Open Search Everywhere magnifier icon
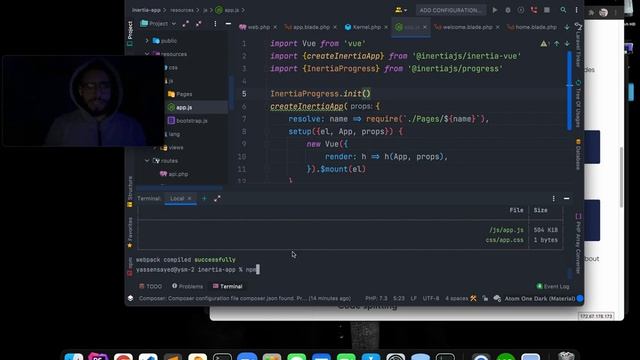Screen dimensions: 640x360 coord(563,10)
